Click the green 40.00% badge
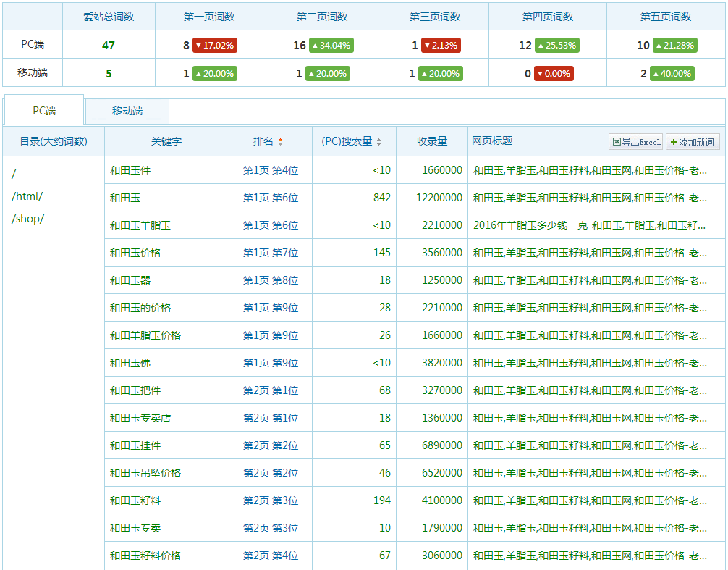 click(673, 74)
